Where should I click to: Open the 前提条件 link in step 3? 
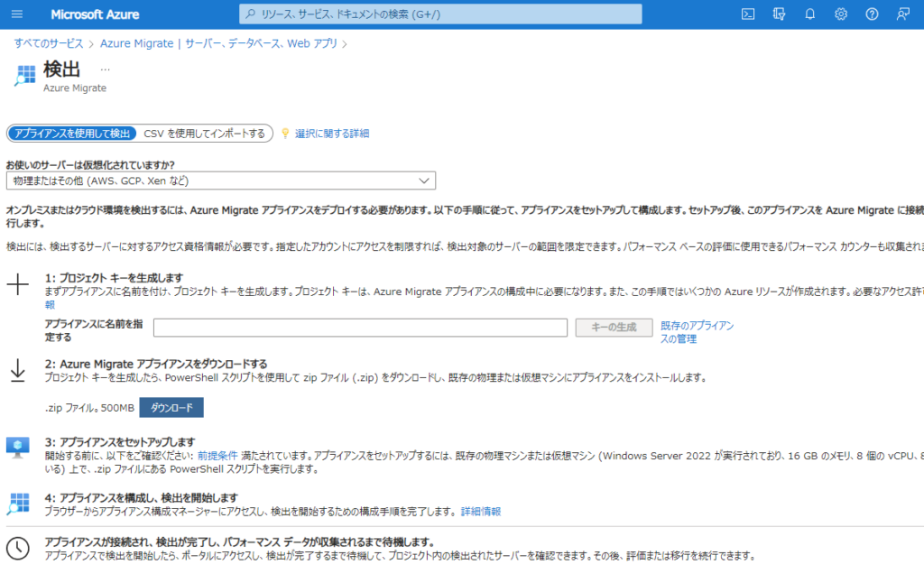click(x=217, y=456)
